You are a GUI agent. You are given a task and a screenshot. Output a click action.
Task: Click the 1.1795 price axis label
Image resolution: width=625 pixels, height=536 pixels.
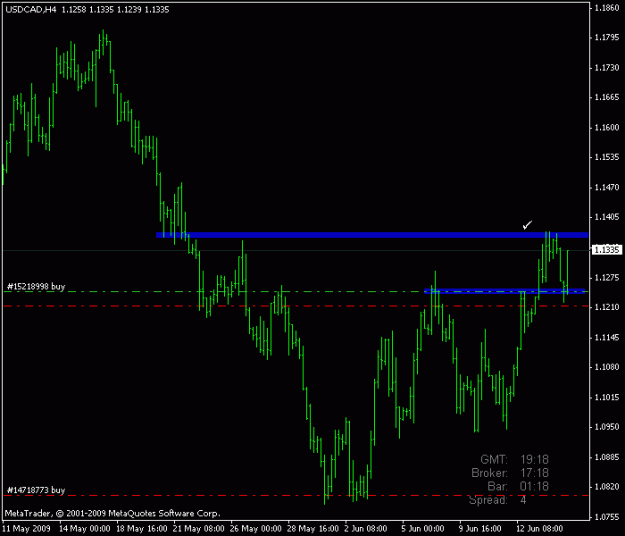(607, 38)
